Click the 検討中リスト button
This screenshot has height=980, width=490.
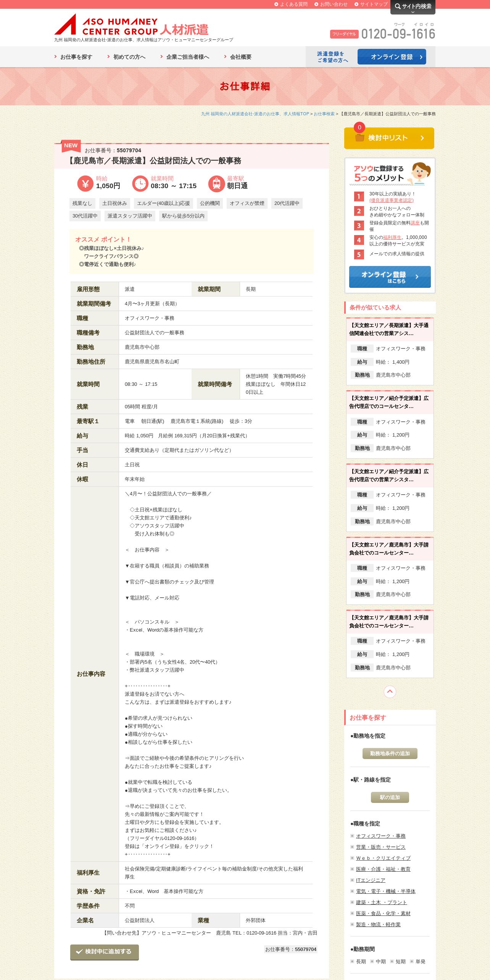point(389,138)
